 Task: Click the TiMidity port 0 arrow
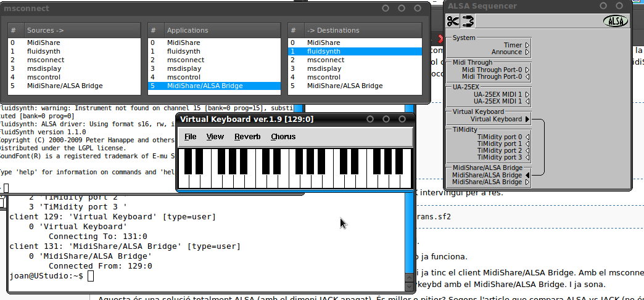[x=527, y=137]
